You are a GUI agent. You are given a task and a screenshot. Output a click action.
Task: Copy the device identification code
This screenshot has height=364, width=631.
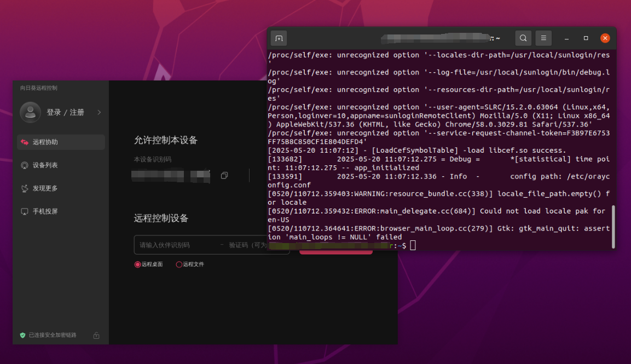coord(224,176)
